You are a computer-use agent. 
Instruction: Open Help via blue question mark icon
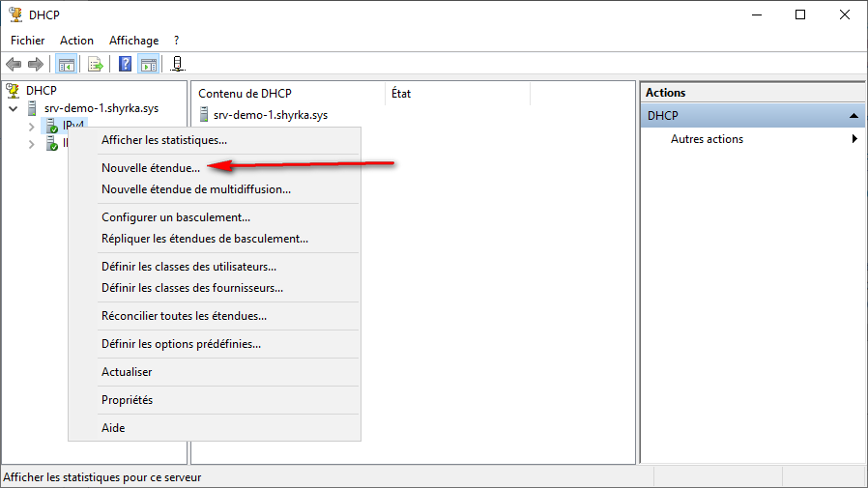pos(126,65)
